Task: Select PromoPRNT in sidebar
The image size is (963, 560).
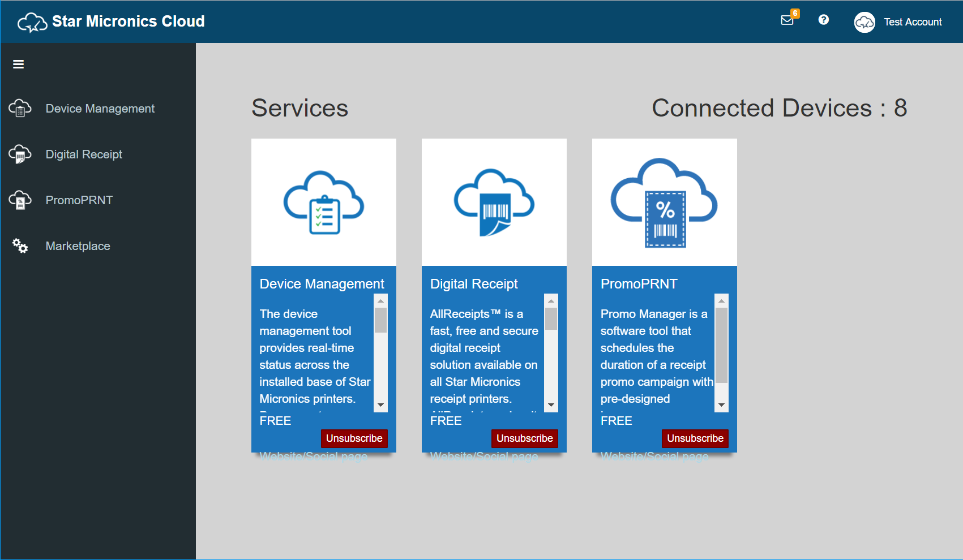Action: click(79, 200)
